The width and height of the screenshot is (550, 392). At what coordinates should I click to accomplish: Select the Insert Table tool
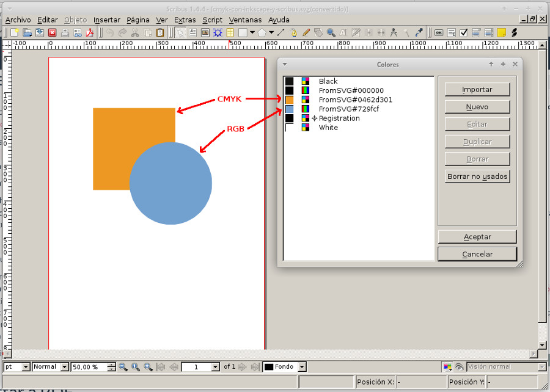tap(230, 32)
